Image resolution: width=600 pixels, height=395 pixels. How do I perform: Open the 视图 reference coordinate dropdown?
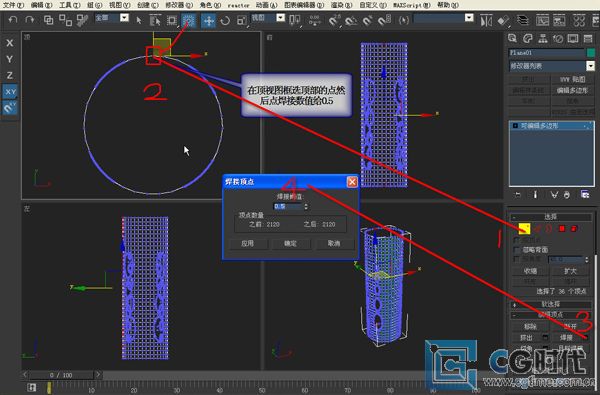pos(280,18)
